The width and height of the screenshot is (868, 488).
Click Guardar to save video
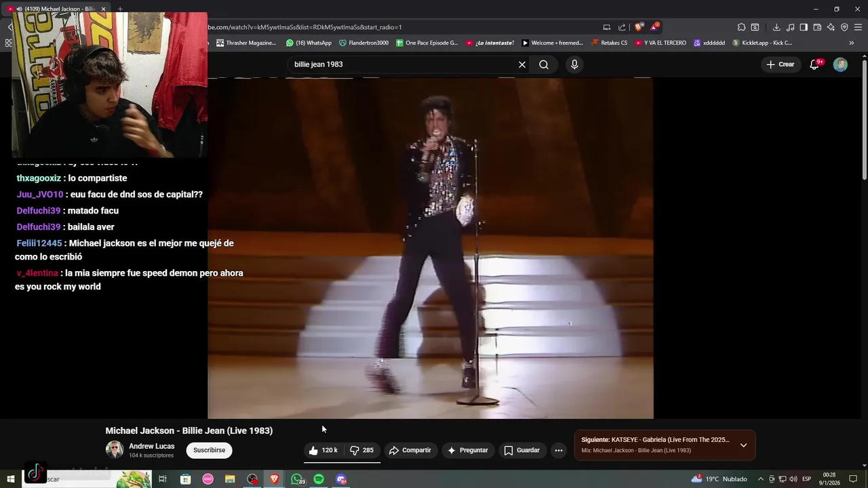coord(521,450)
